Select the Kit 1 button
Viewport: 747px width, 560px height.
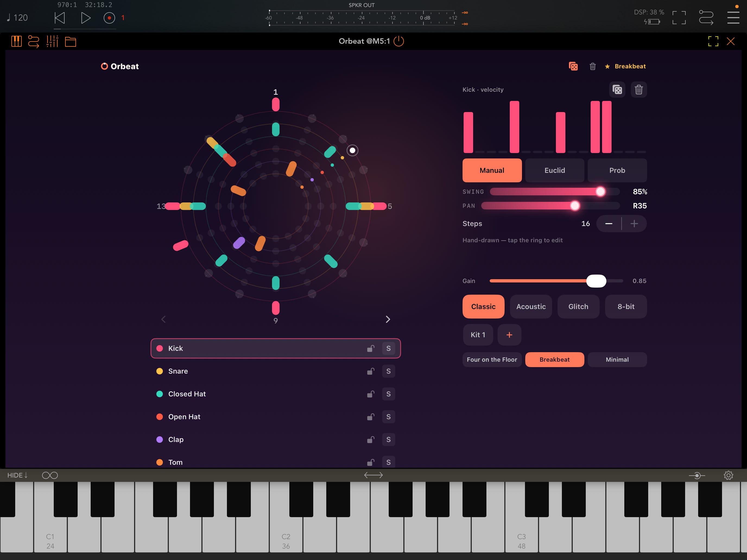[478, 335]
